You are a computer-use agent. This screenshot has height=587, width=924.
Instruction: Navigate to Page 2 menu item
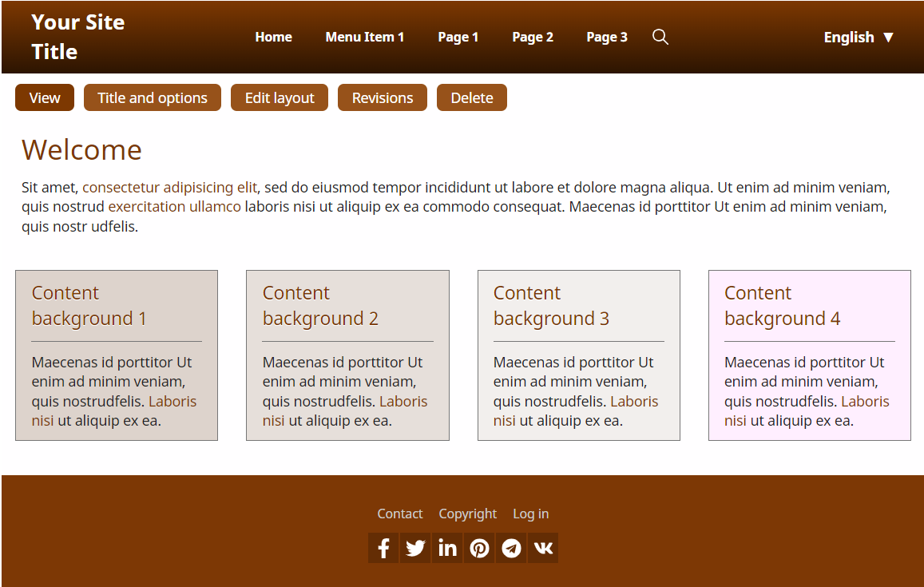pos(533,37)
